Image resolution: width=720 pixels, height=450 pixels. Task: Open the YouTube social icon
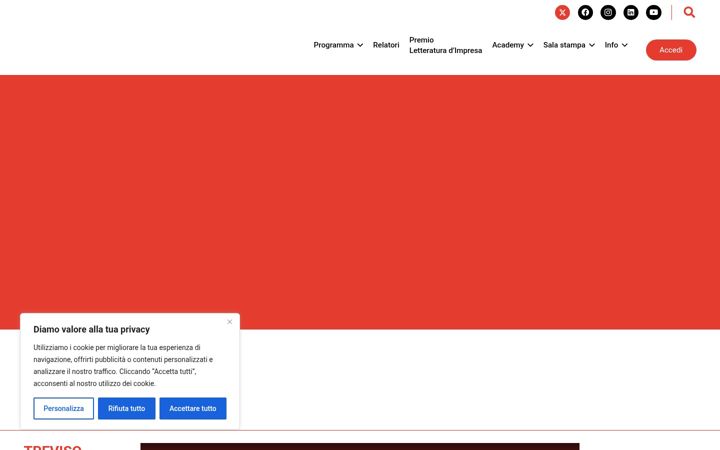654,12
